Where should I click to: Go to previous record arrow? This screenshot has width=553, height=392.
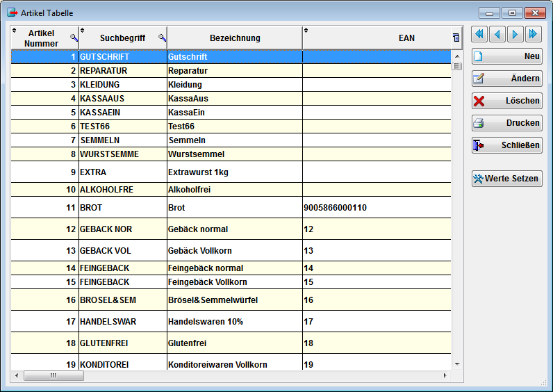coord(497,34)
